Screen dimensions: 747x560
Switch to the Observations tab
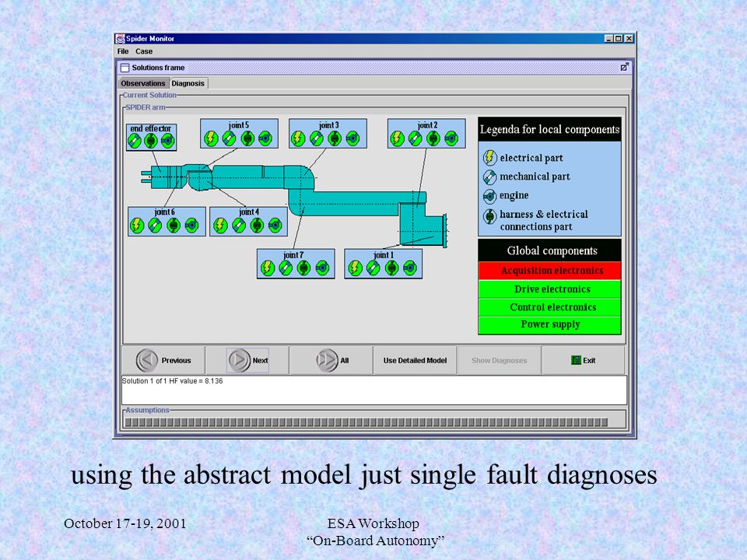(143, 83)
